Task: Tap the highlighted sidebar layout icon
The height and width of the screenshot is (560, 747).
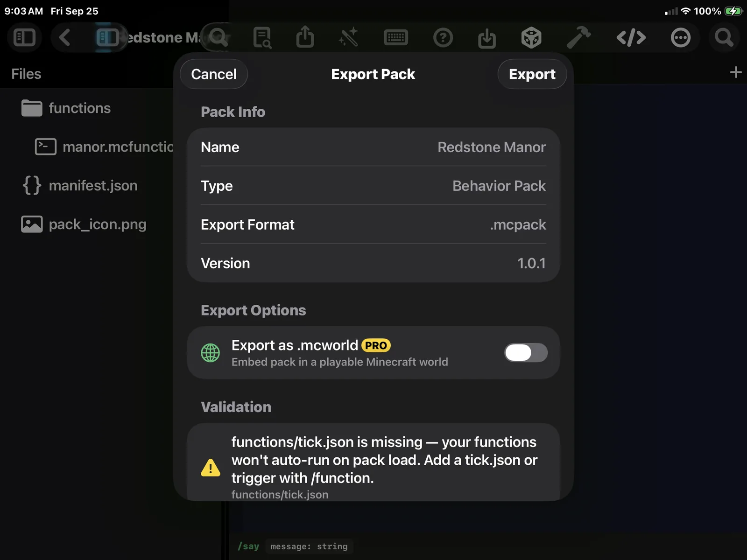Action: (x=107, y=37)
